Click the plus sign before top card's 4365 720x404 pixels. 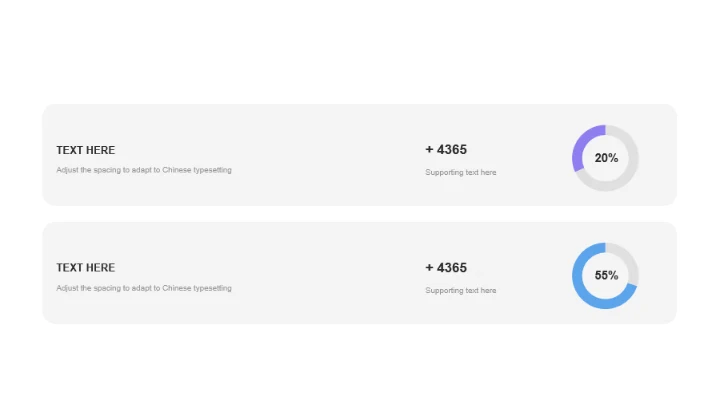pos(429,150)
